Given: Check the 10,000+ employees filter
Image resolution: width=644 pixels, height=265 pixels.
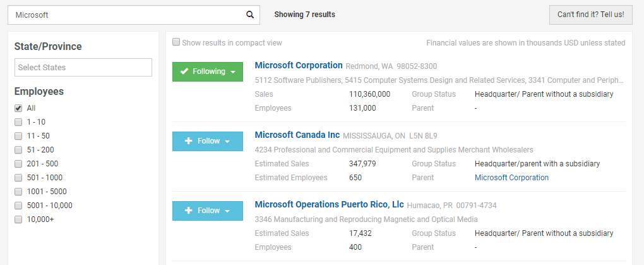Looking at the screenshot, I should point(18,219).
